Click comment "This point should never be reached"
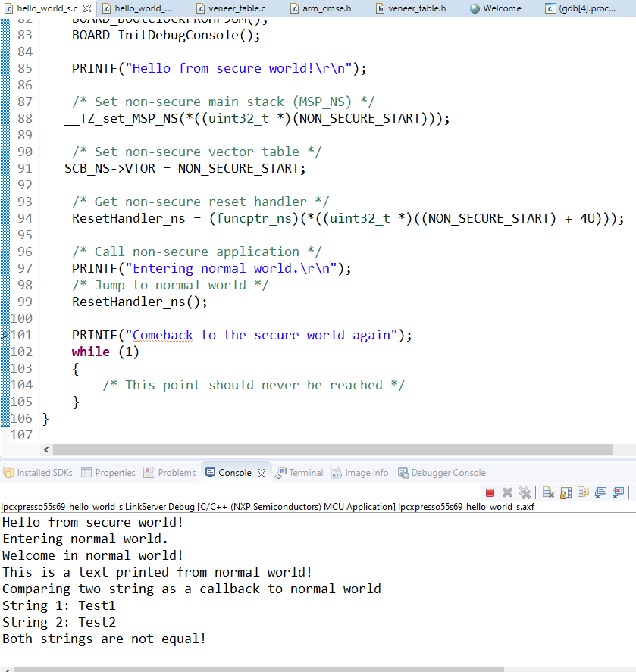The width and height of the screenshot is (636, 672). point(253,385)
